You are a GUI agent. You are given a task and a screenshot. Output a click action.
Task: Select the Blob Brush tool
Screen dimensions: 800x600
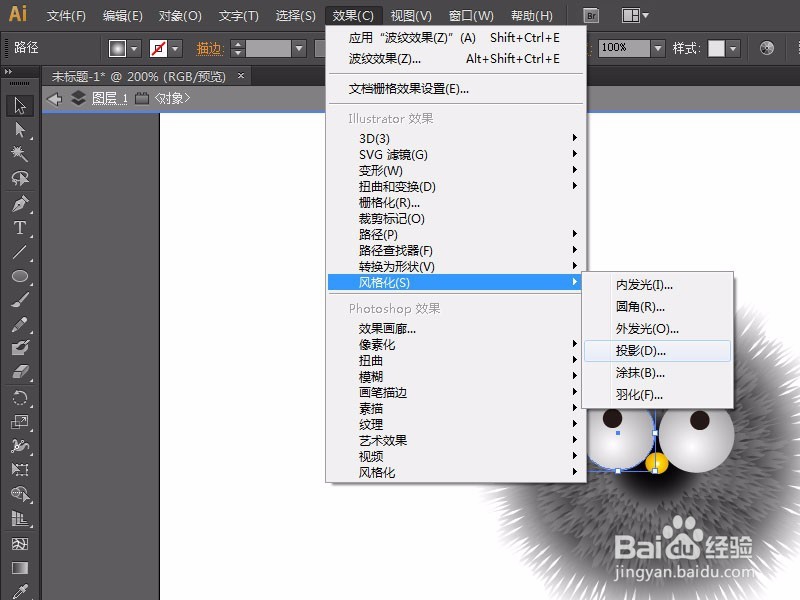pyautogui.click(x=20, y=348)
